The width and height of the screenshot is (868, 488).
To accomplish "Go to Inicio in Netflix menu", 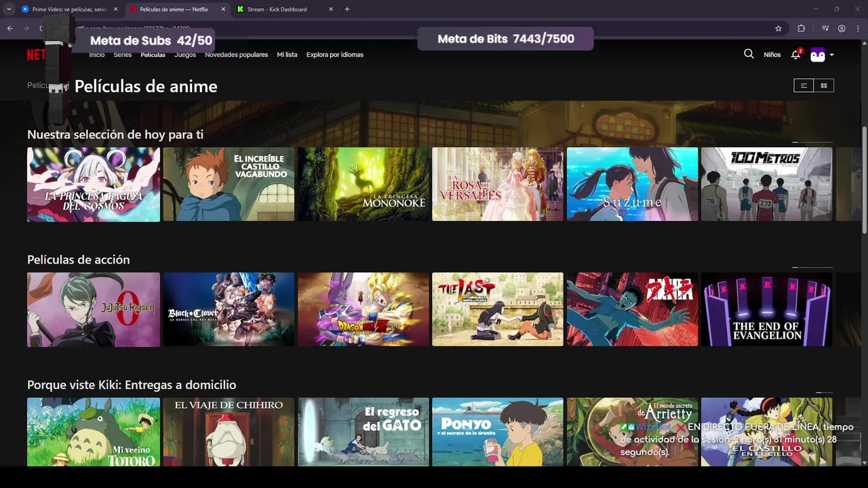I will [x=97, y=55].
